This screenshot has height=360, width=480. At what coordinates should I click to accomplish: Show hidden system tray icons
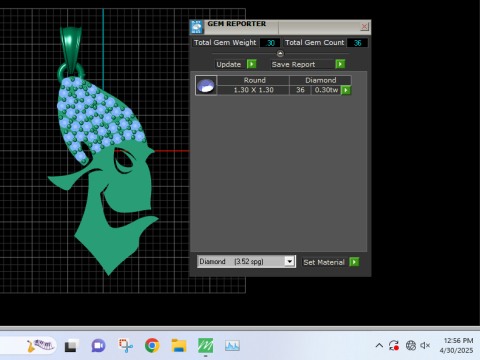pos(379,346)
